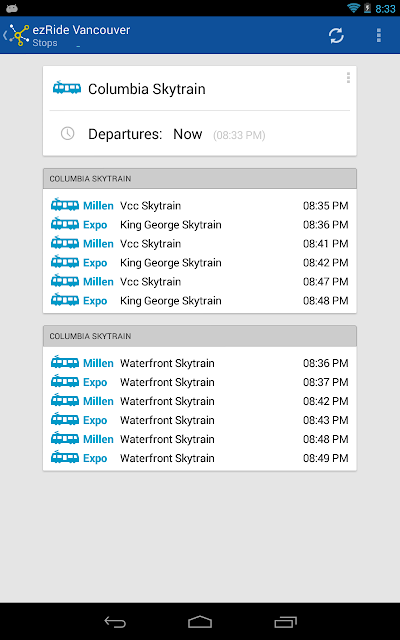Open the recent apps button
This screenshot has width=400, height=640.
coord(285,622)
